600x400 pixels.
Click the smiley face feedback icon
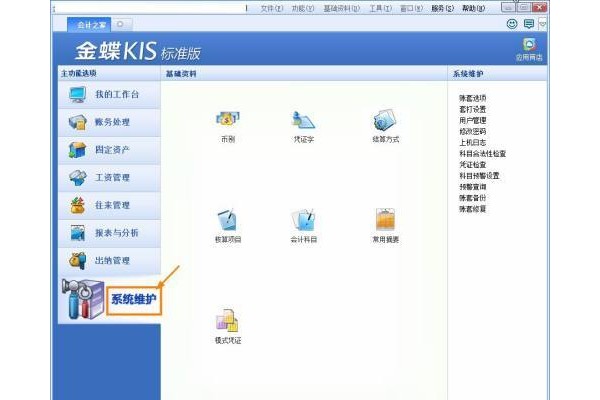click(512, 24)
